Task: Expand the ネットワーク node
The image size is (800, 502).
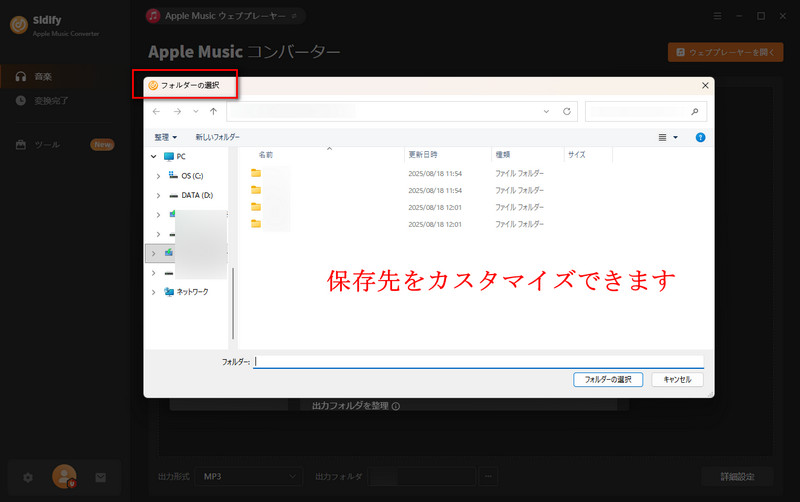Action: [154, 292]
